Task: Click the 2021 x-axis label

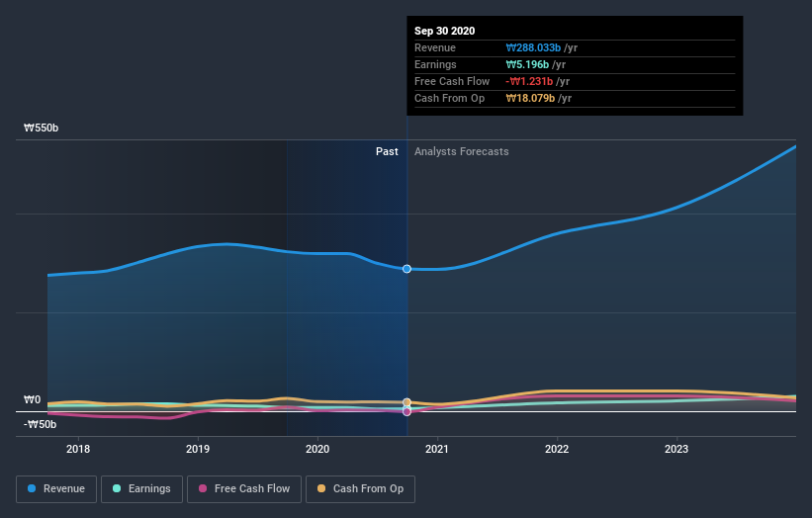Action: [x=437, y=449]
